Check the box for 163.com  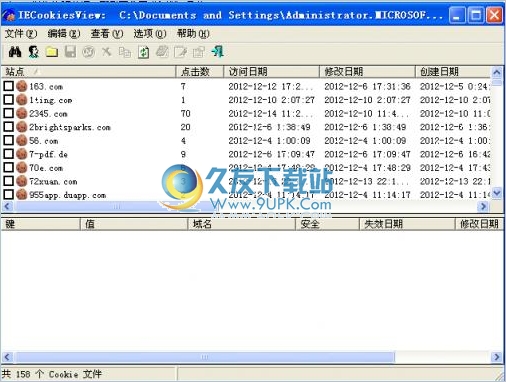click(9, 86)
